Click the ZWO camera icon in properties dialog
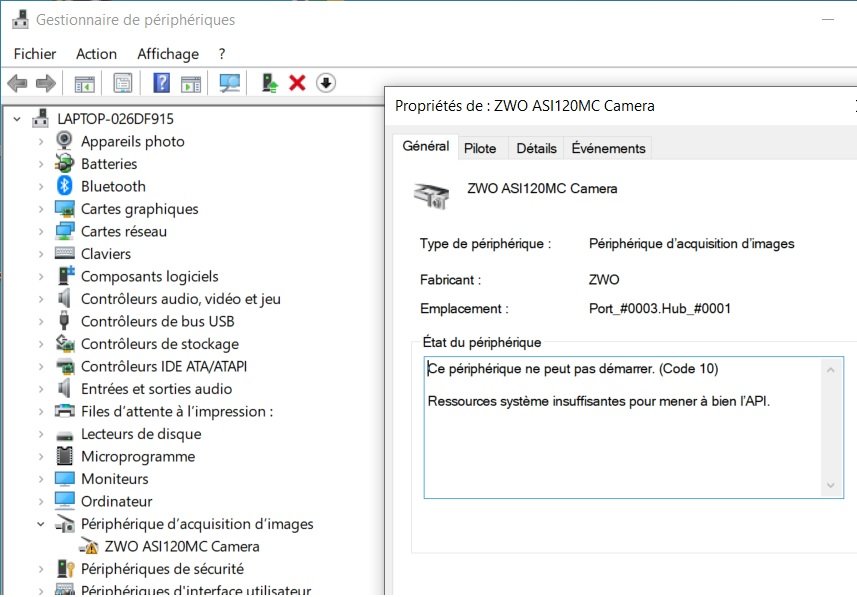The image size is (857, 597). click(431, 196)
